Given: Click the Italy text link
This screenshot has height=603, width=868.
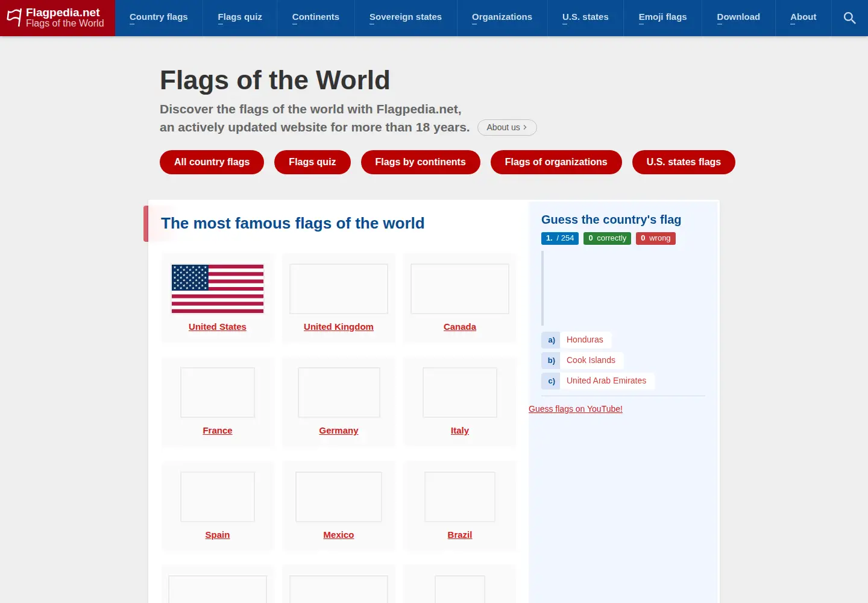Looking at the screenshot, I should 460,431.
